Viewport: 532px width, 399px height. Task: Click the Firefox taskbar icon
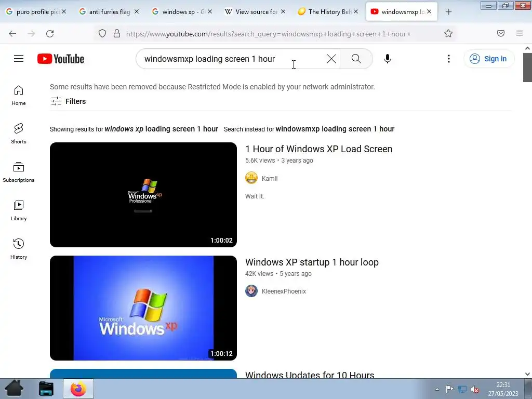pos(78,389)
